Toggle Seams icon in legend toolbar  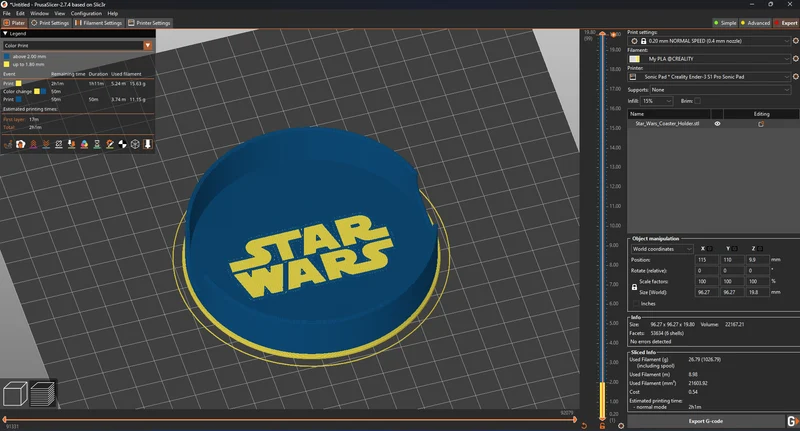click(59, 144)
